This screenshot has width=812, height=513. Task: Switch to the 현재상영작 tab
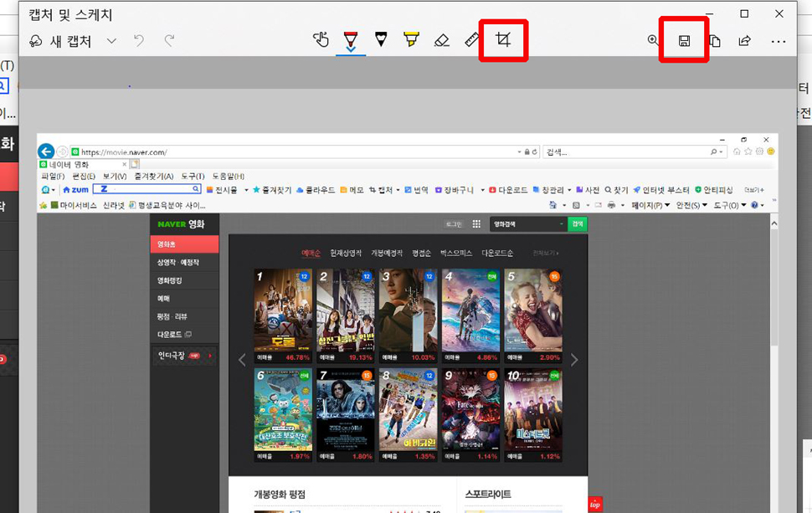346,253
